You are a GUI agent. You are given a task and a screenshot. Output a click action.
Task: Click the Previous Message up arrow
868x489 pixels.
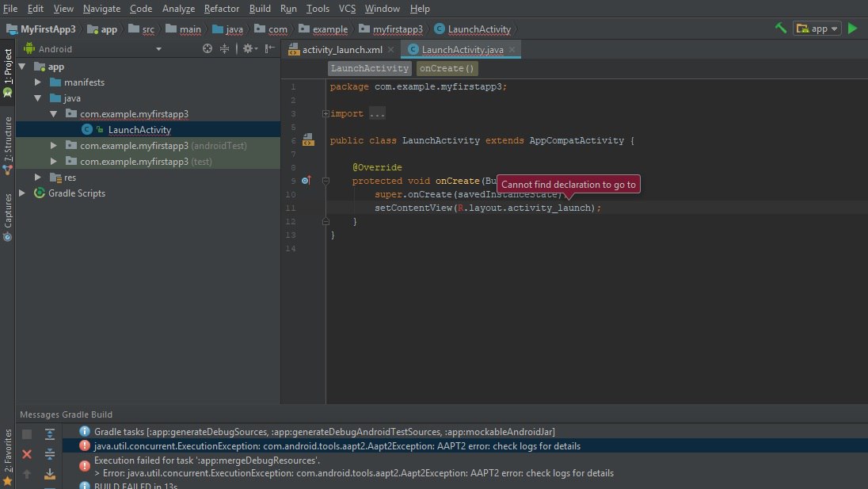tap(27, 474)
